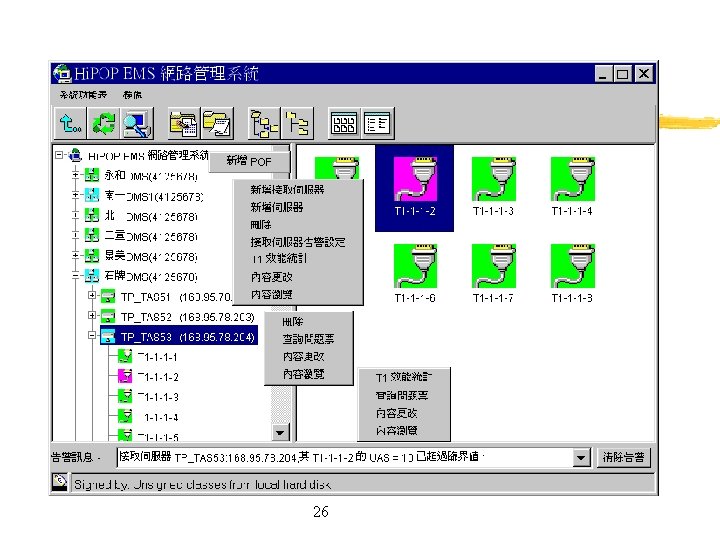Select the T1-1-1-6 port icon
Screen dimensions: 720x540
coord(415,266)
